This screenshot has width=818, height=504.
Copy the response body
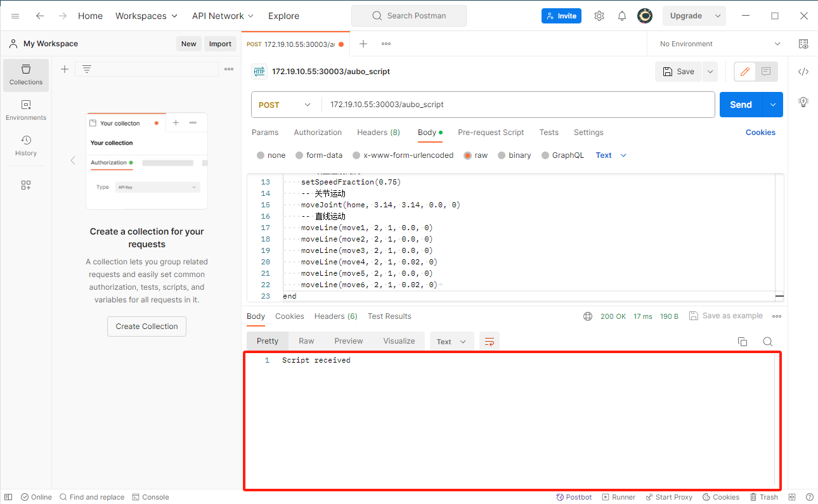743,342
